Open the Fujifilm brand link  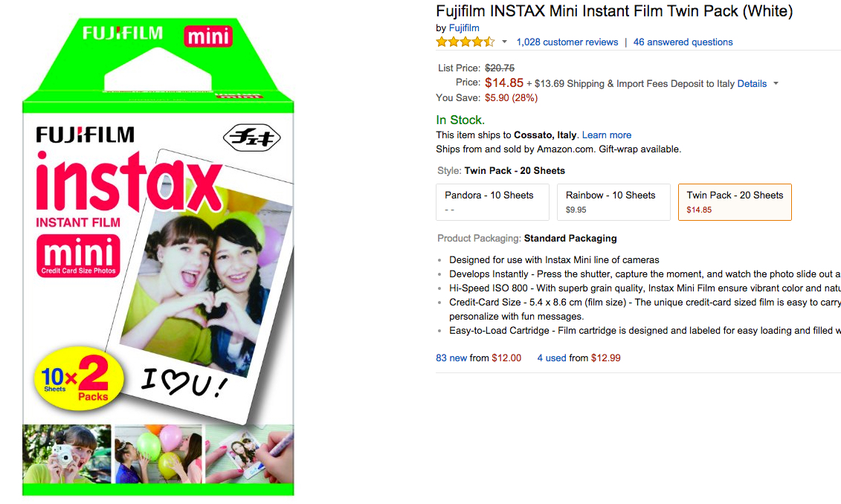[464, 28]
